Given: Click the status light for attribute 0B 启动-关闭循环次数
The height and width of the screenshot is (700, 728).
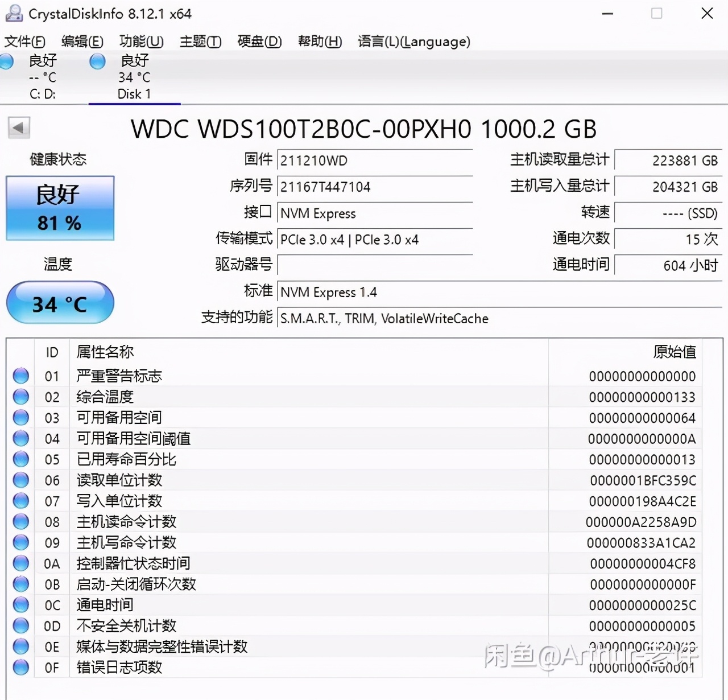Looking at the screenshot, I should tap(20, 584).
